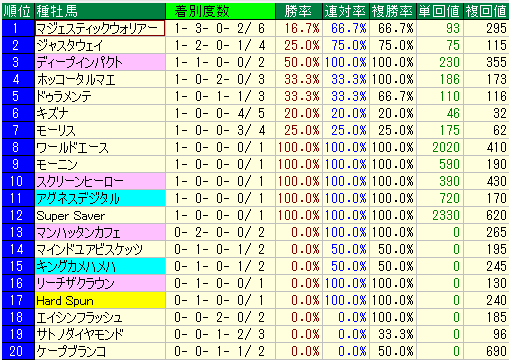Image resolution: width=509 pixels, height=360 pixels.
Task: Click the 複回値 column header
Action: (x=486, y=11)
